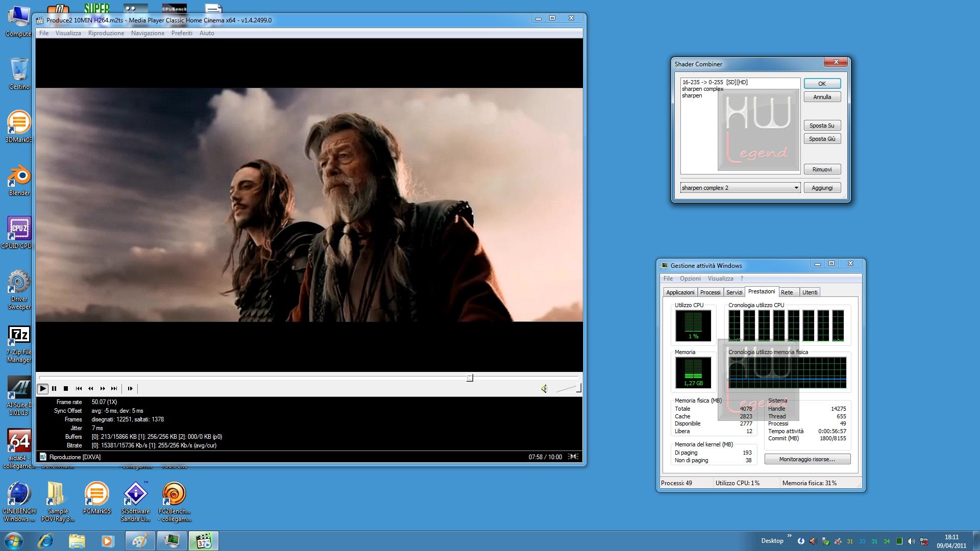980x551 pixels.
Task: Open Windows Media Player taskbar icon
Action: click(x=108, y=541)
